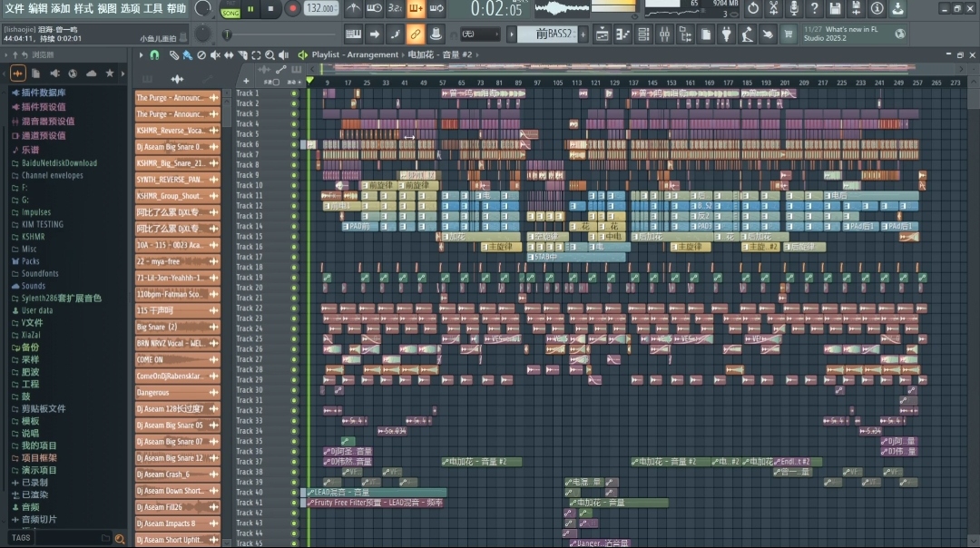Screen dimensions: 980x548
Task: Click the record button in transport
Action: [292, 9]
